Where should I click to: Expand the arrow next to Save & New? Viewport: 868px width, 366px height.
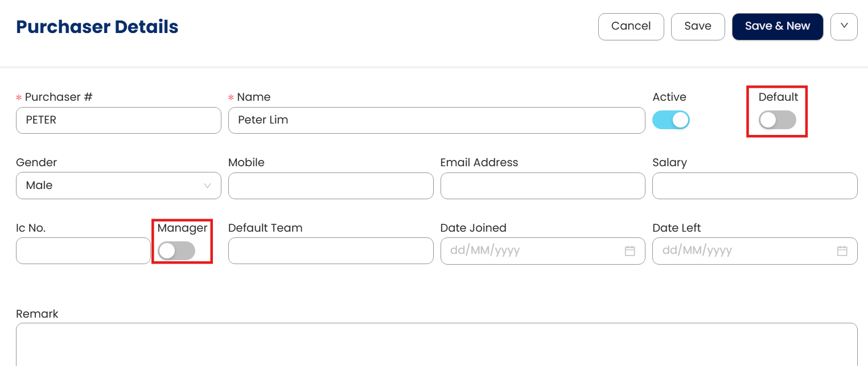pos(844,26)
